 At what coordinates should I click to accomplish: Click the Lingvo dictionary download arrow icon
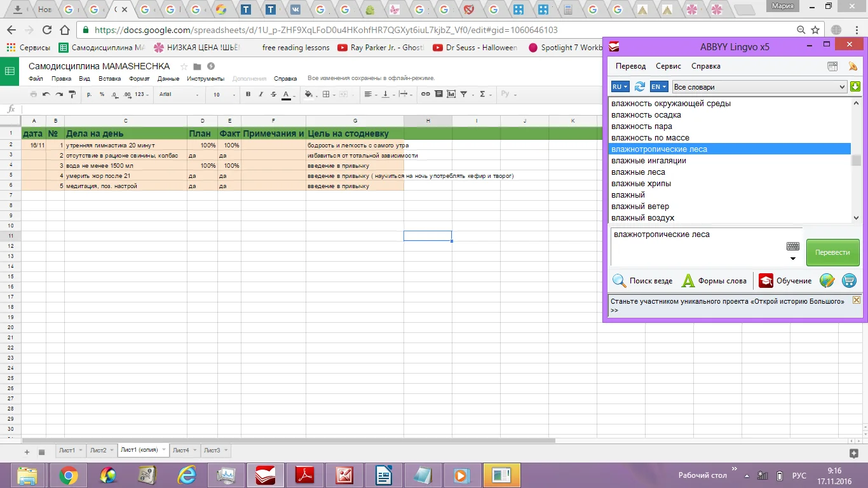click(x=855, y=87)
